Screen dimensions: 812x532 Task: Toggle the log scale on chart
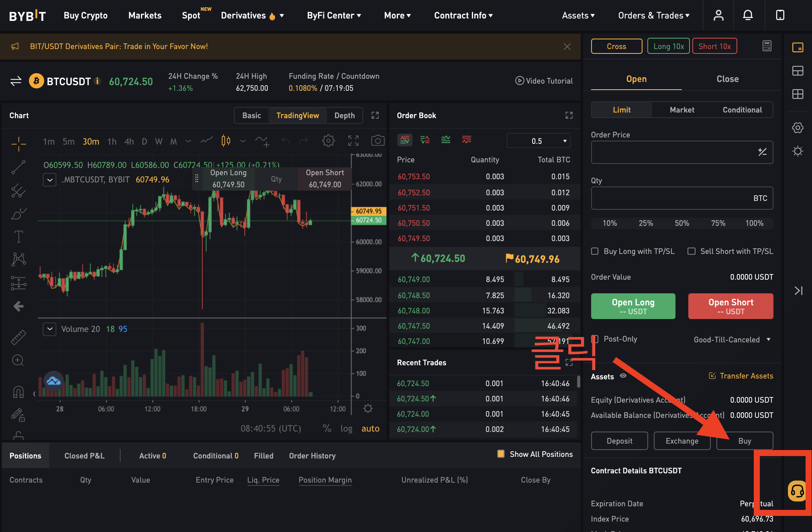tap(346, 429)
